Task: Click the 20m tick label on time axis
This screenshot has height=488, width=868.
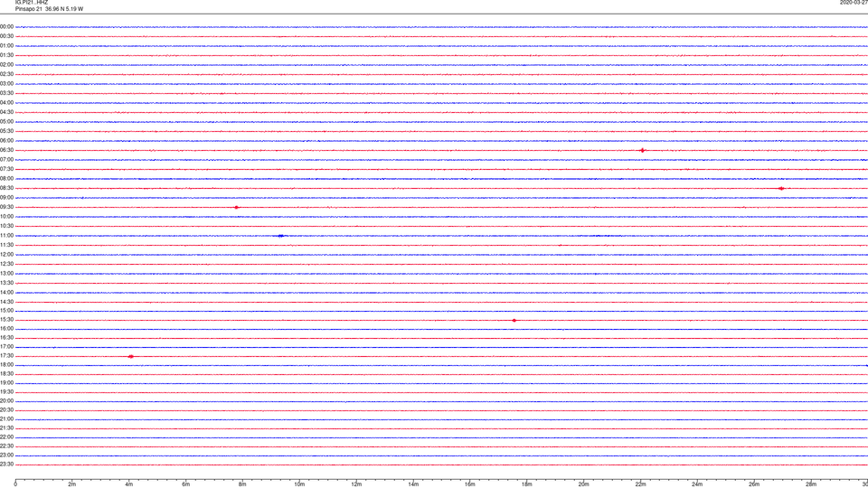Action: pyautogui.click(x=583, y=484)
